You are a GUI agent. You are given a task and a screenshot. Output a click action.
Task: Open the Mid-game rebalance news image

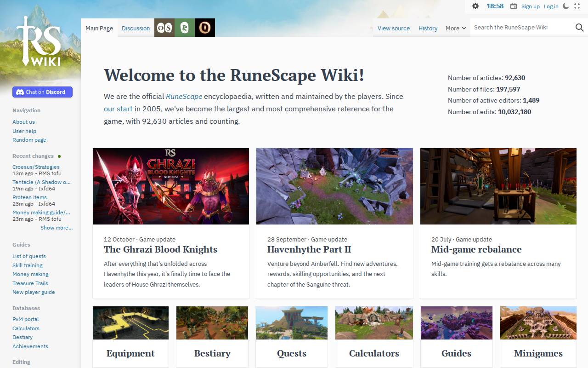click(x=498, y=186)
